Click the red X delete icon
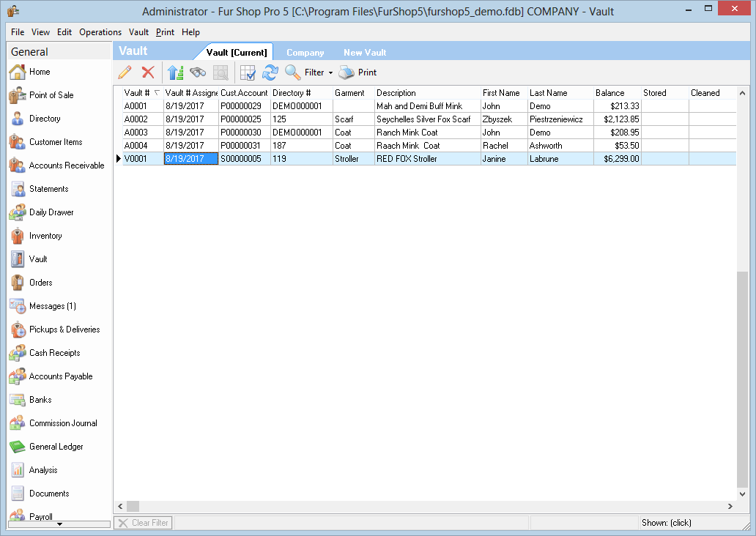The width and height of the screenshot is (756, 536). pos(148,72)
